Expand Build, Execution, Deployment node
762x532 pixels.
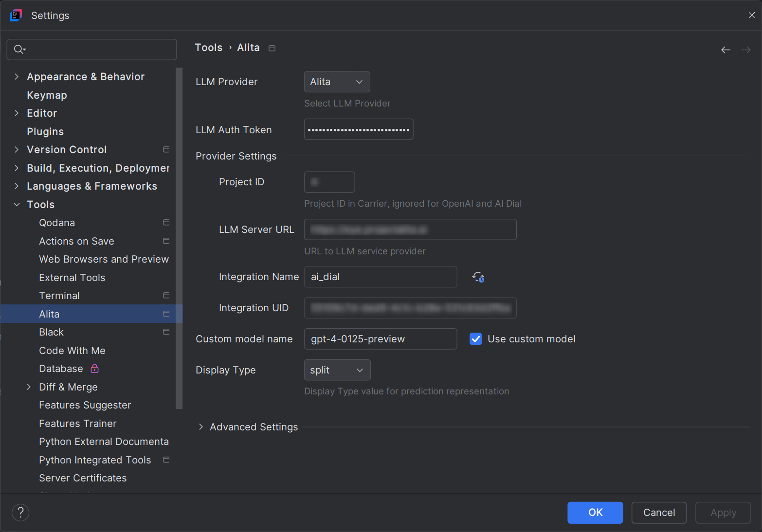(x=17, y=168)
